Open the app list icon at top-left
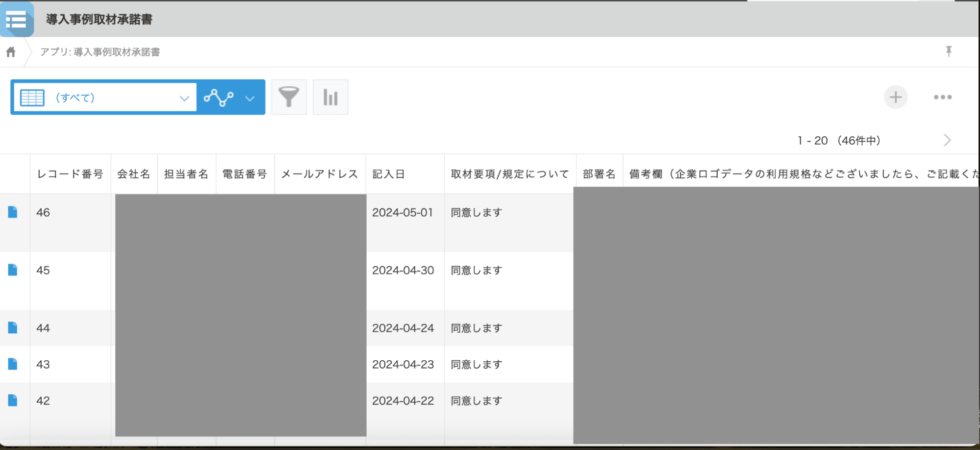 pos(17,20)
